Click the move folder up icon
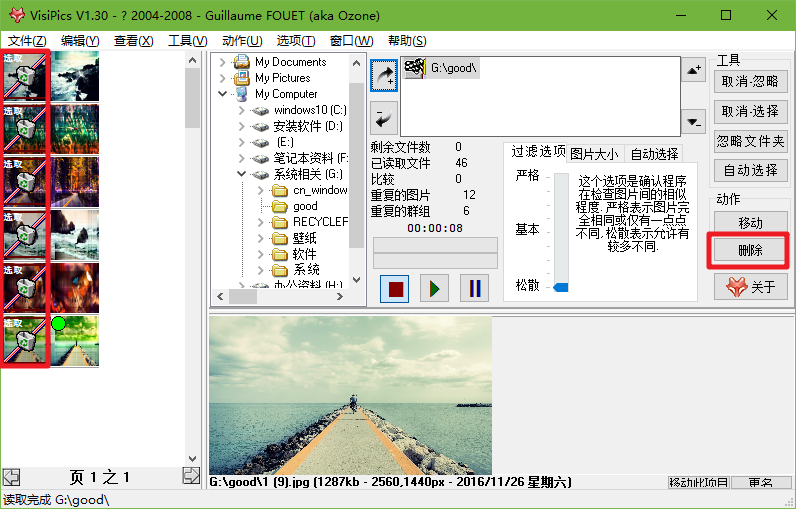796x509 pixels. click(695, 70)
